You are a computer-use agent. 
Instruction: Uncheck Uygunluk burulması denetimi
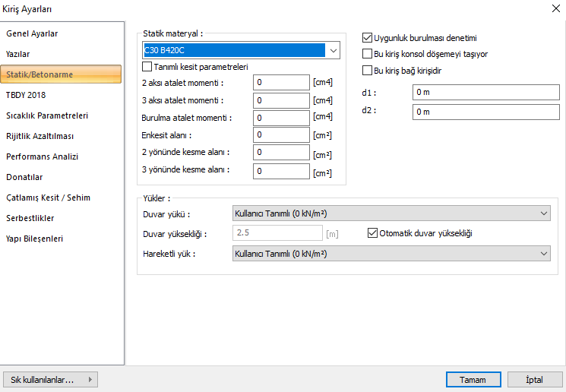(x=368, y=37)
